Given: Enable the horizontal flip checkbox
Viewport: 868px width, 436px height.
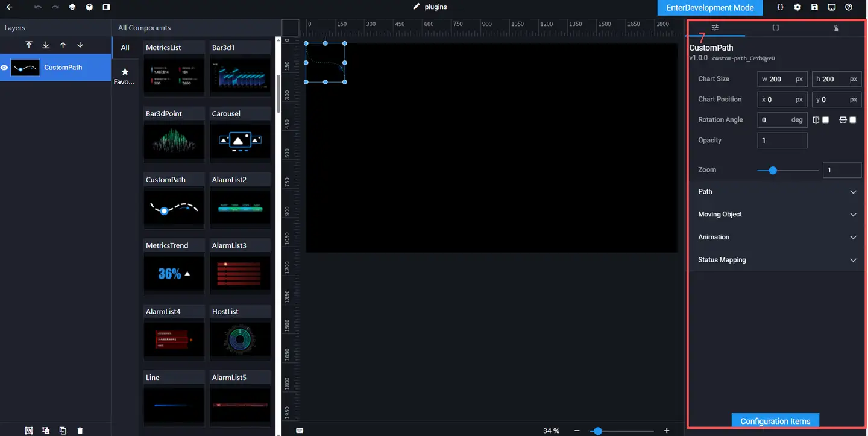Looking at the screenshot, I should coord(825,120).
